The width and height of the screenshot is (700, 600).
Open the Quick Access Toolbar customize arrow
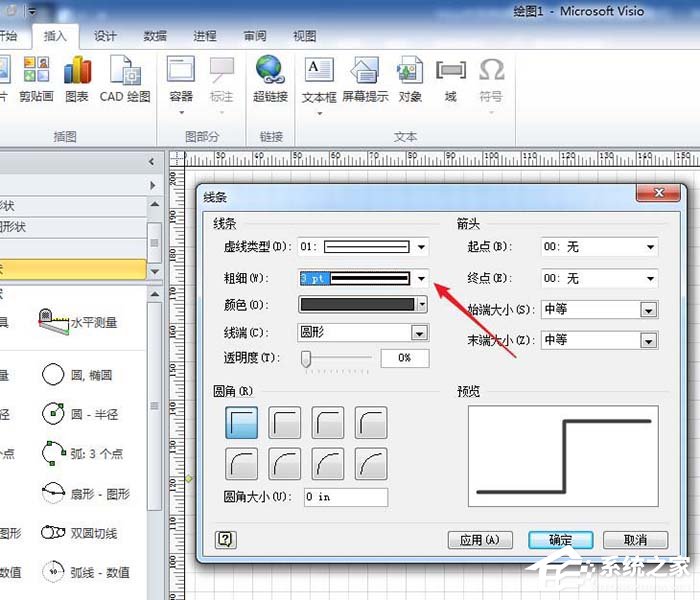click(32, 12)
